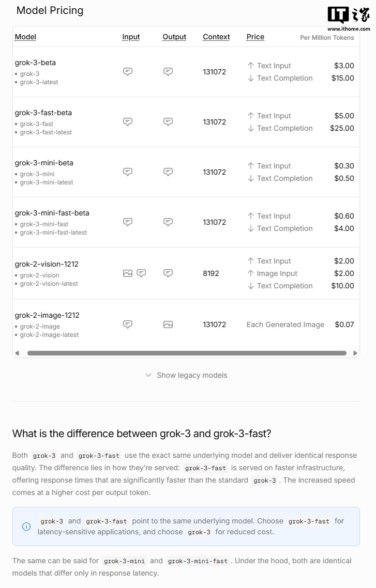This screenshot has height=588, width=376.
Task: Click the chevron beside Show legacy models
Action: coord(148,375)
